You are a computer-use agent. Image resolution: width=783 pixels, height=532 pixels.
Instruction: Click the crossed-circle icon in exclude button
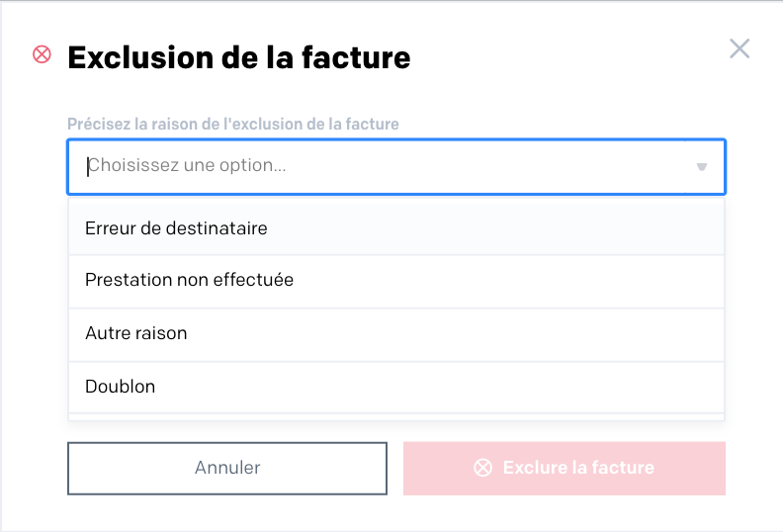[x=482, y=468]
